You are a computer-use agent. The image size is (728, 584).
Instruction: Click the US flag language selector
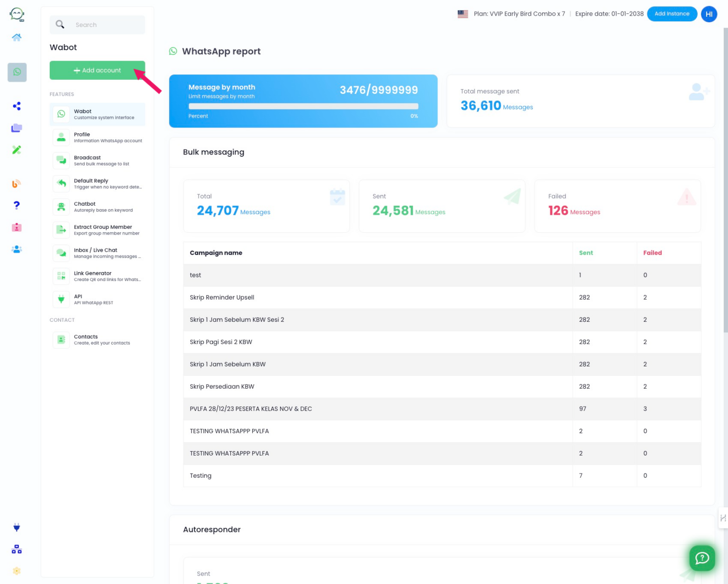click(x=463, y=14)
